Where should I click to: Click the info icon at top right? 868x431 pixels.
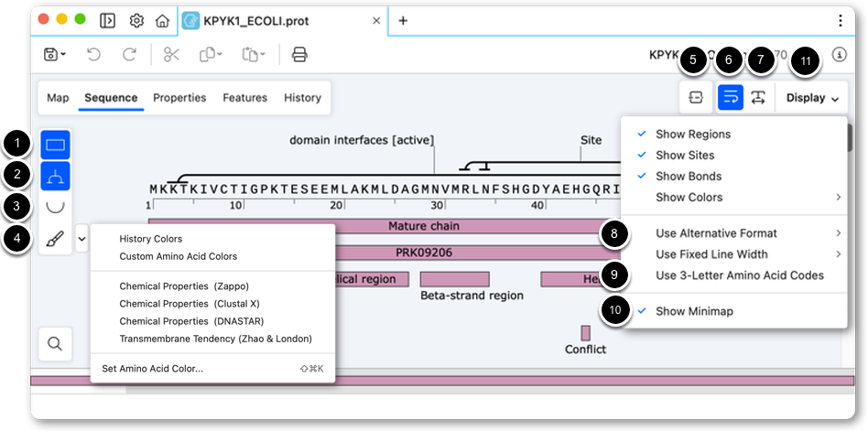[840, 54]
